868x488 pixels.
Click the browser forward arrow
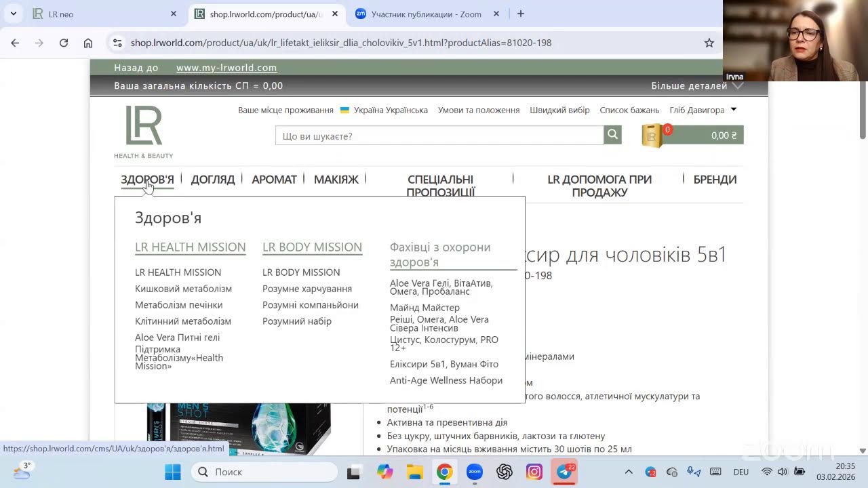[x=39, y=43]
